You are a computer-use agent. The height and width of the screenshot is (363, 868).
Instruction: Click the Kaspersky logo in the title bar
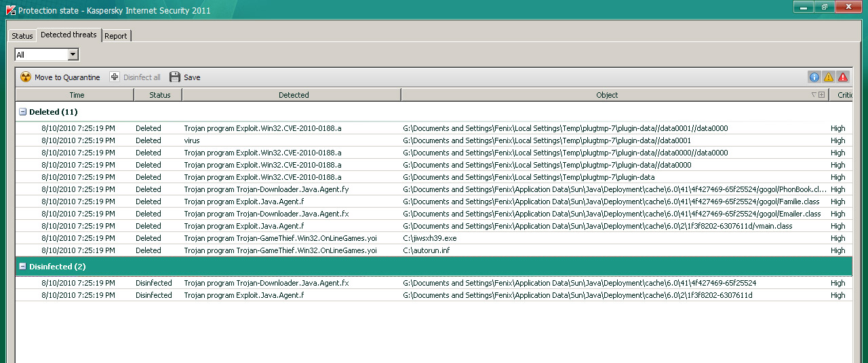tap(10, 10)
